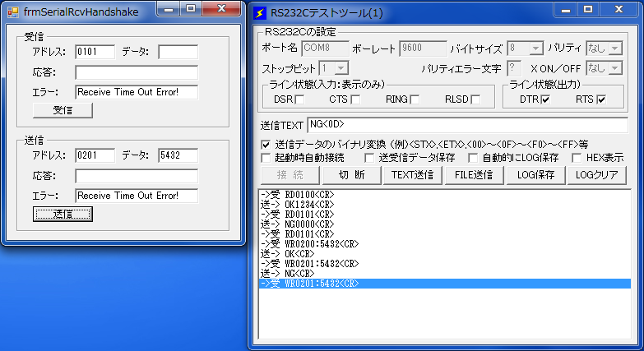644x351 pixels.
Task: Click the ポート名 field showing COM8
Action: coord(325,48)
